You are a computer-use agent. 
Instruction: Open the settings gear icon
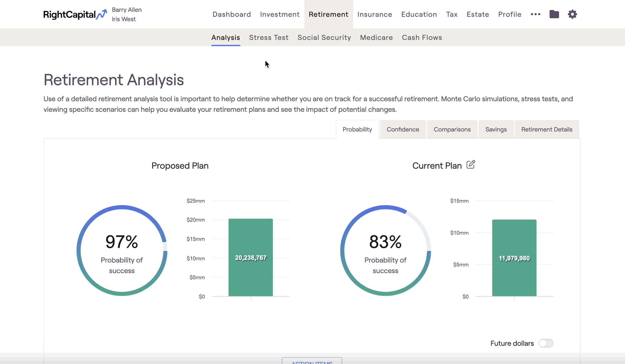(572, 14)
